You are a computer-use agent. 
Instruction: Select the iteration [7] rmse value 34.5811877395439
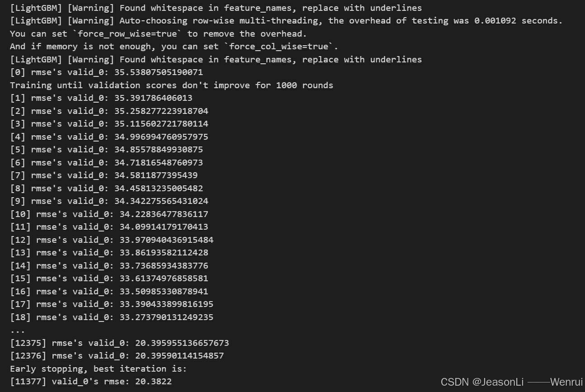159,175
